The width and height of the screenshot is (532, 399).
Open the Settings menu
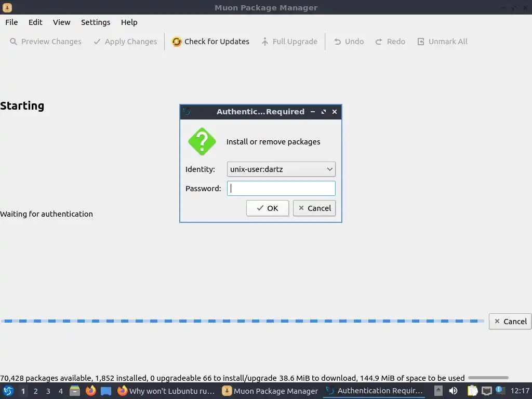[x=96, y=22]
